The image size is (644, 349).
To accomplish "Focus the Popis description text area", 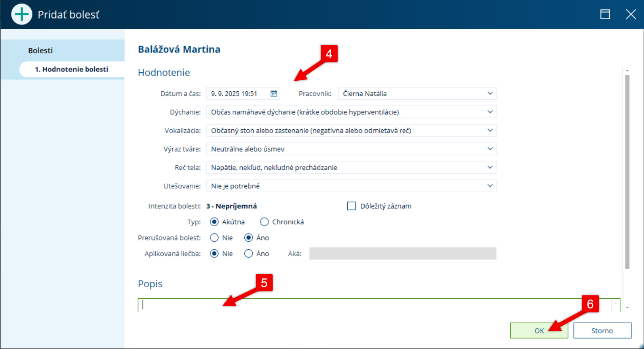I will [x=379, y=305].
